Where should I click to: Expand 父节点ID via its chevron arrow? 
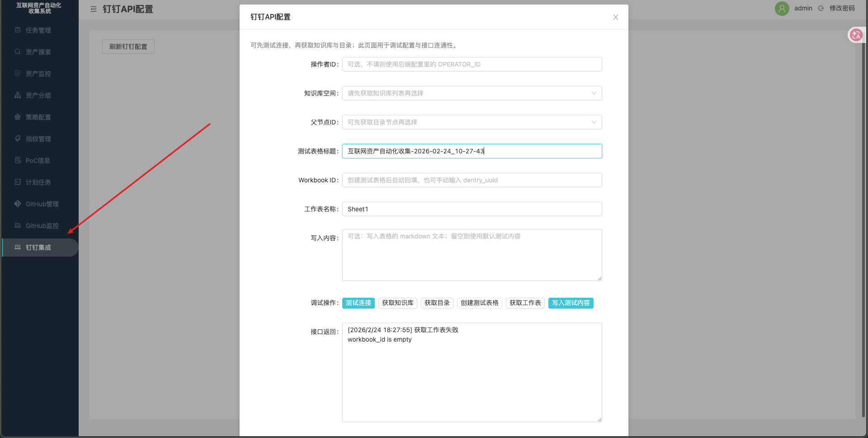(594, 122)
